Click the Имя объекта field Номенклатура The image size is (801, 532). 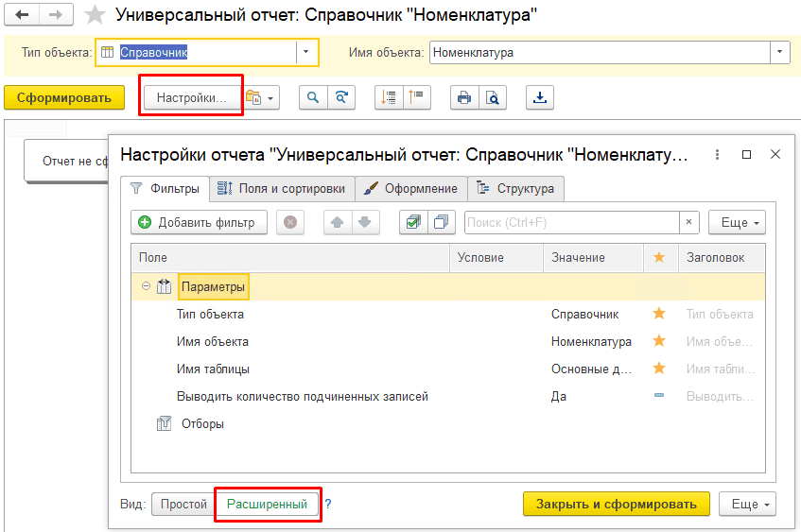point(601,52)
